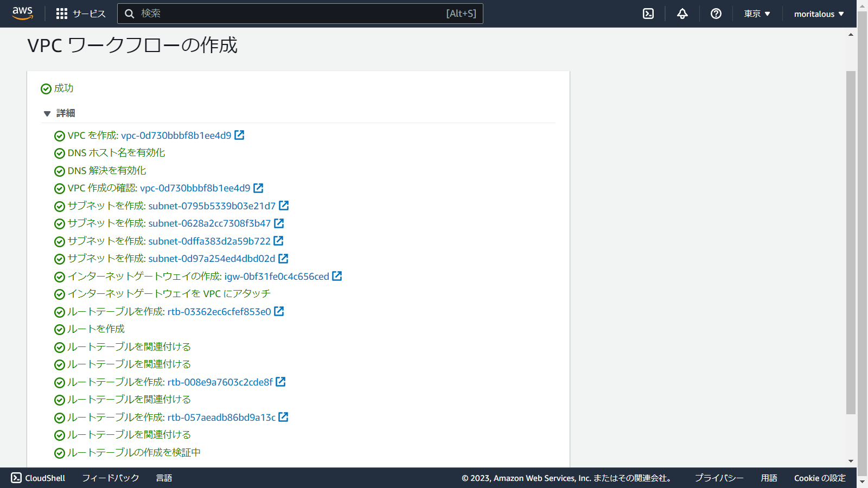Viewport: 868px width, 488px height.
Task: Open the フィードバック link
Action: (110, 478)
